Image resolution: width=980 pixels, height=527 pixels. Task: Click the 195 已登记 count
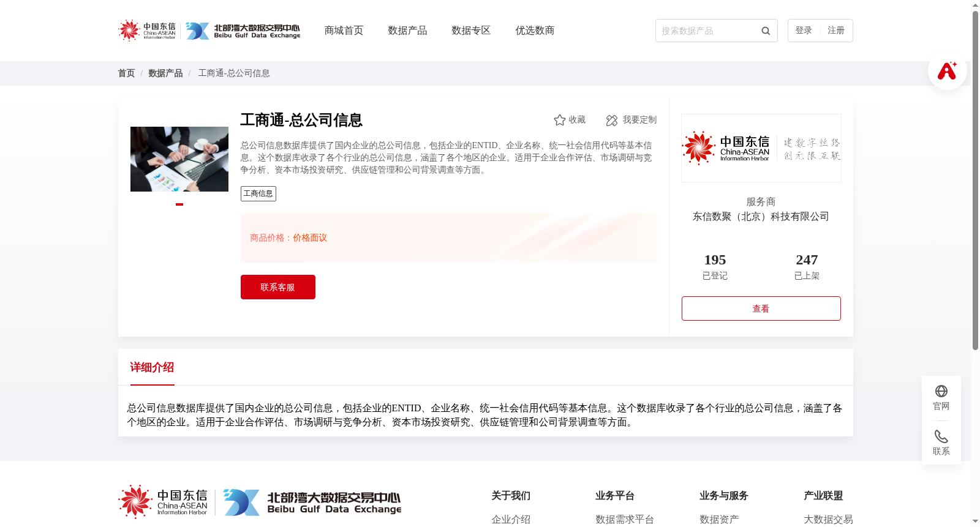coord(715,267)
